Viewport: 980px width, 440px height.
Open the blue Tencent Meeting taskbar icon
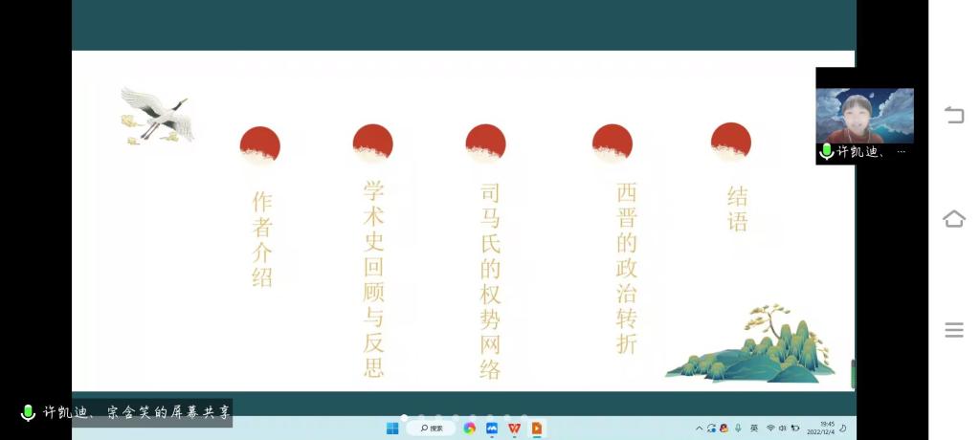pos(492,429)
